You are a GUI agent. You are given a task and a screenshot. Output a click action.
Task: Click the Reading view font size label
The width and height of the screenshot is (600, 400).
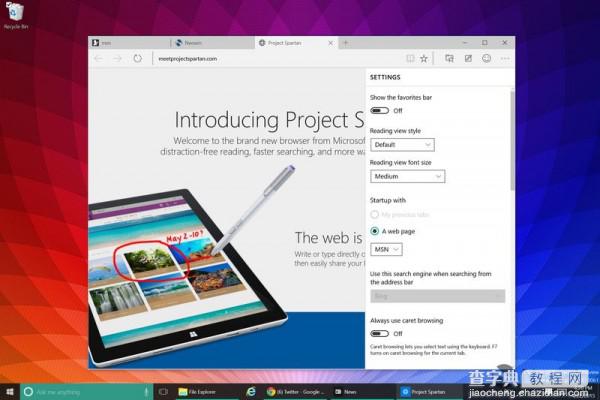point(401,163)
